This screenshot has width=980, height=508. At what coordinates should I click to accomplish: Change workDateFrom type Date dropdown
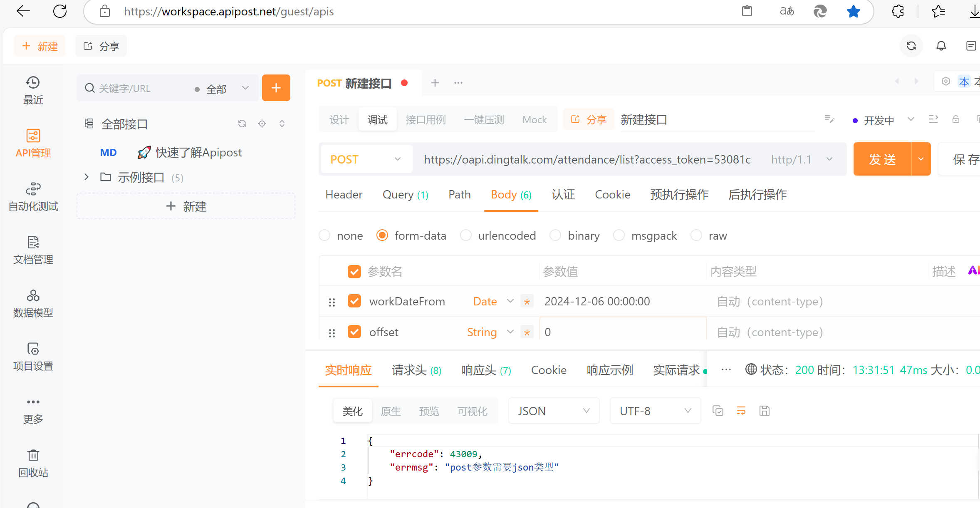493,301
